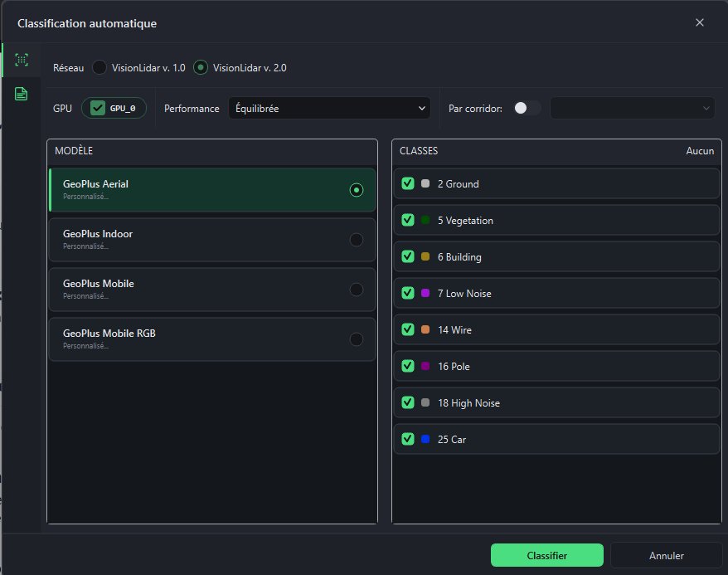Uncheck the 18 High Noise class checkbox
The image size is (728, 575).
[408, 402]
